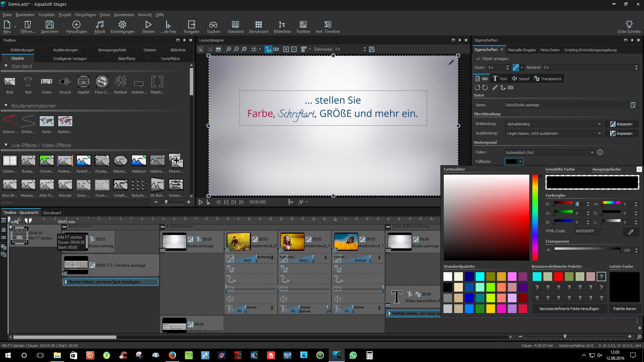Toggle the grid display in Layoutdesigner
This screenshot has width=644, height=362.
coord(254,49)
